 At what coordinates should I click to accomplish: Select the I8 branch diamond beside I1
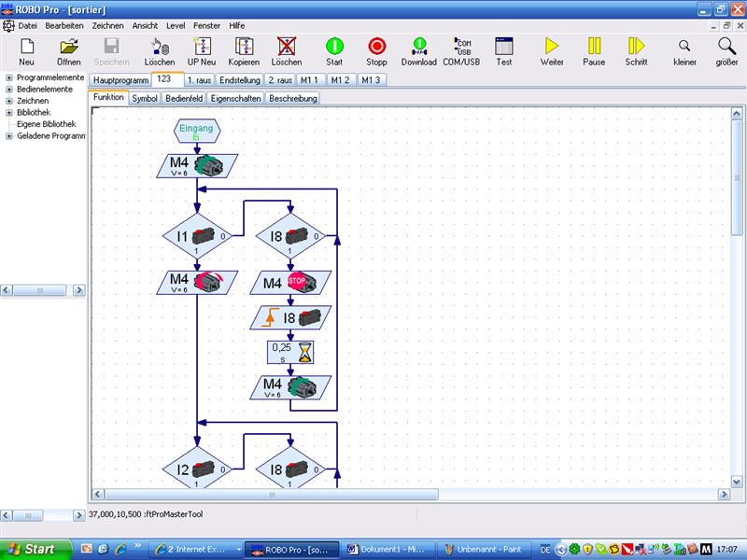(290, 236)
